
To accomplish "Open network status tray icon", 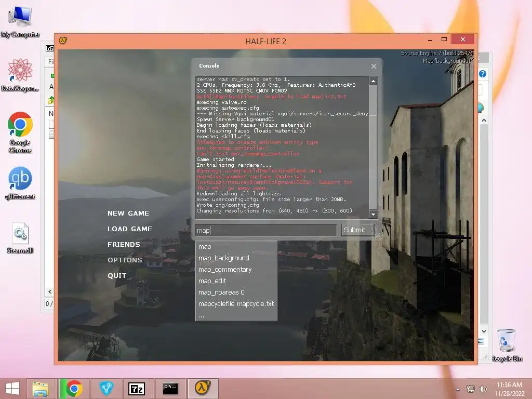I will tap(470, 389).
